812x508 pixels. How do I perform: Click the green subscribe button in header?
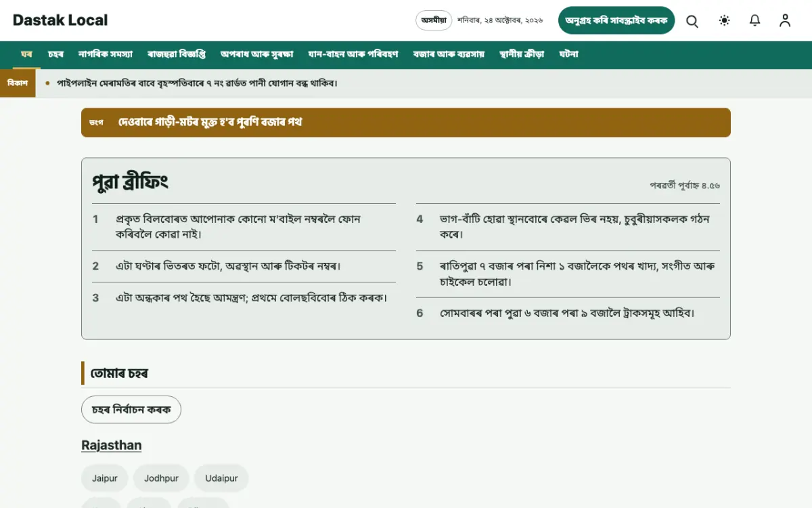616,20
